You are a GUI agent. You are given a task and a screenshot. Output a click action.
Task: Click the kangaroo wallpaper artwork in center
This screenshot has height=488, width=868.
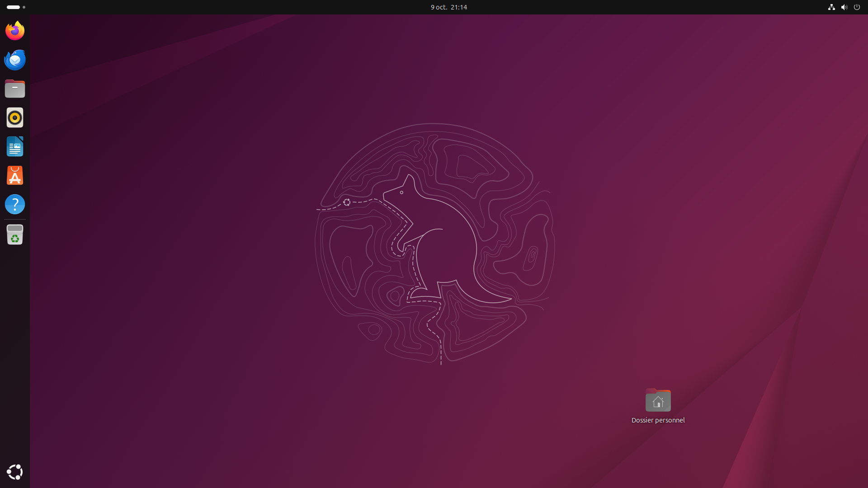pyautogui.click(x=434, y=244)
